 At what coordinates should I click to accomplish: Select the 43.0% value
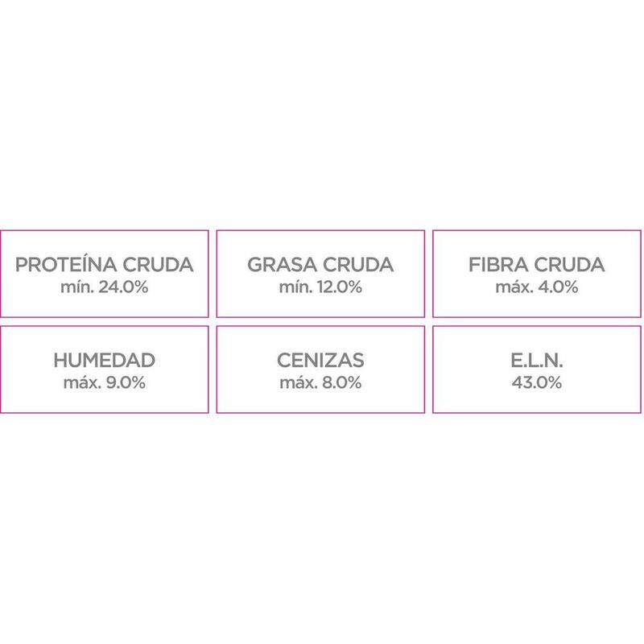click(537, 382)
